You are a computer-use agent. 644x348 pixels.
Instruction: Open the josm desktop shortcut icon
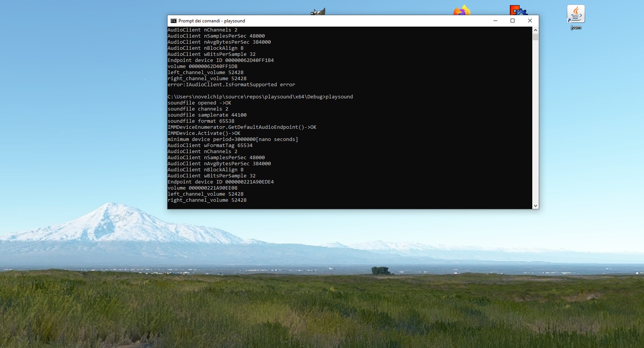click(576, 14)
